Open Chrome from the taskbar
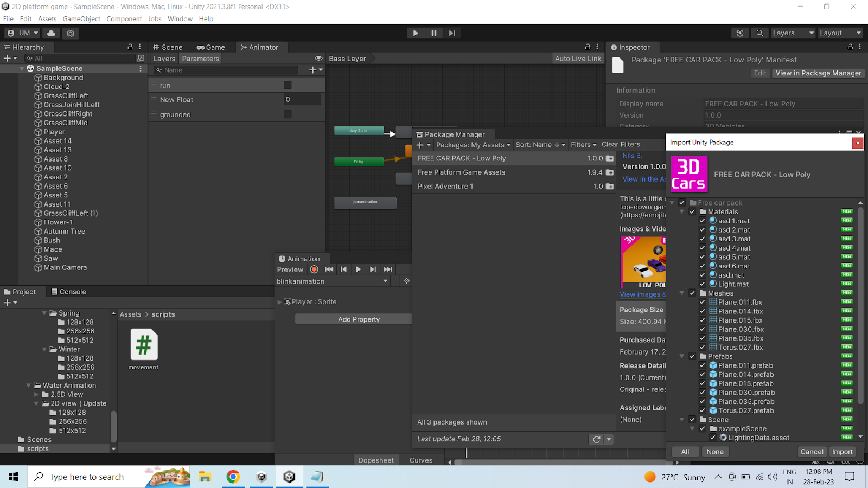The width and height of the screenshot is (868, 488). [233, 477]
